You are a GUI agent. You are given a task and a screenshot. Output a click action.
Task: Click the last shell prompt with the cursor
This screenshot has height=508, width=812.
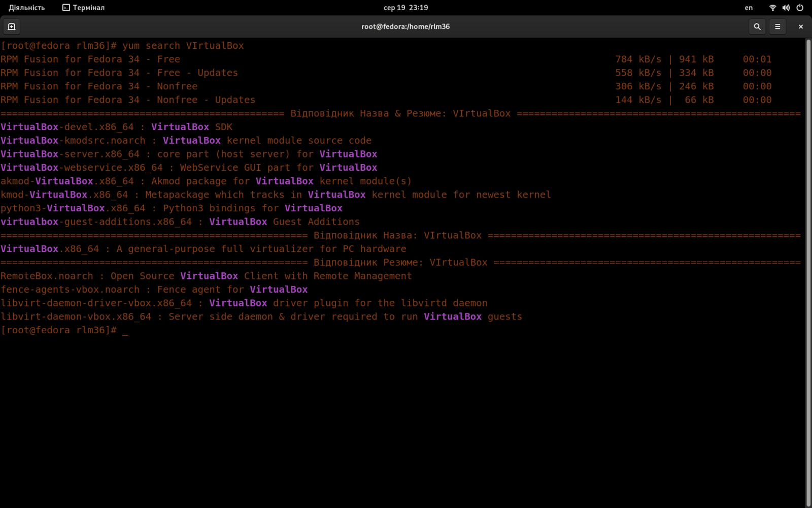click(x=64, y=330)
